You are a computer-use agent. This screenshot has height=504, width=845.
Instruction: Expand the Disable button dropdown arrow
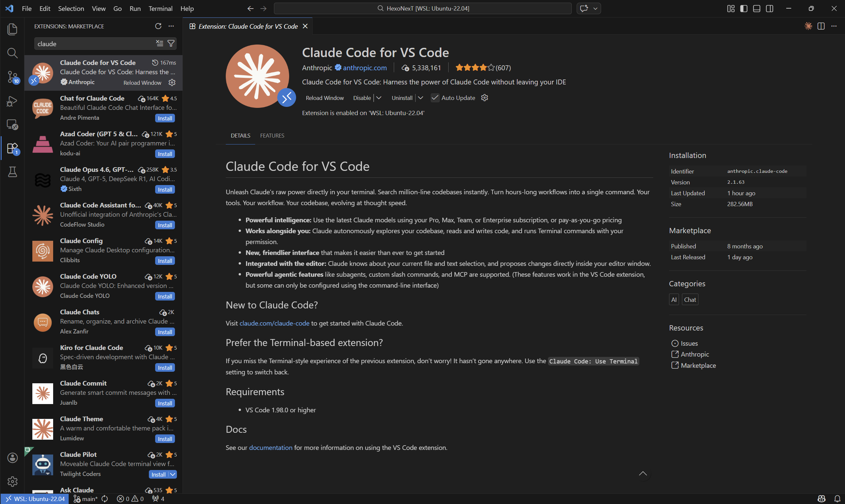(379, 98)
